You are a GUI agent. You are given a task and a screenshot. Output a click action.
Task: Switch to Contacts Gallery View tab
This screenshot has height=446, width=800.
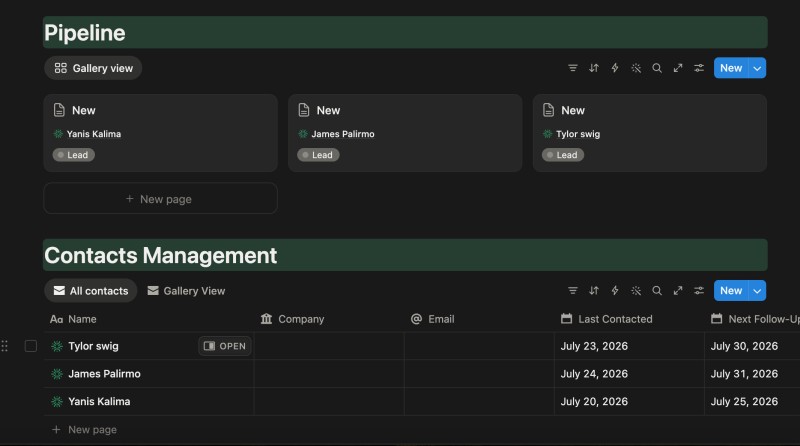(186, 290)
